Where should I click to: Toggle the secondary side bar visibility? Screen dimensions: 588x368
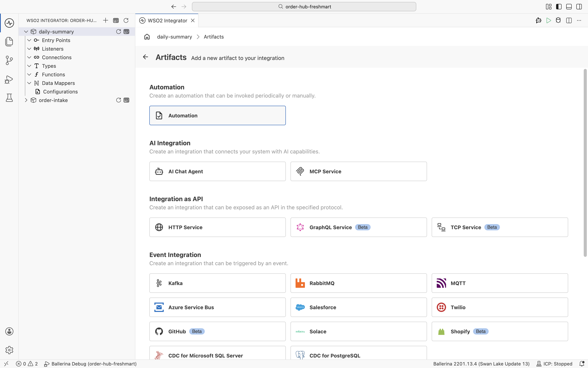(x=579, y=7)
